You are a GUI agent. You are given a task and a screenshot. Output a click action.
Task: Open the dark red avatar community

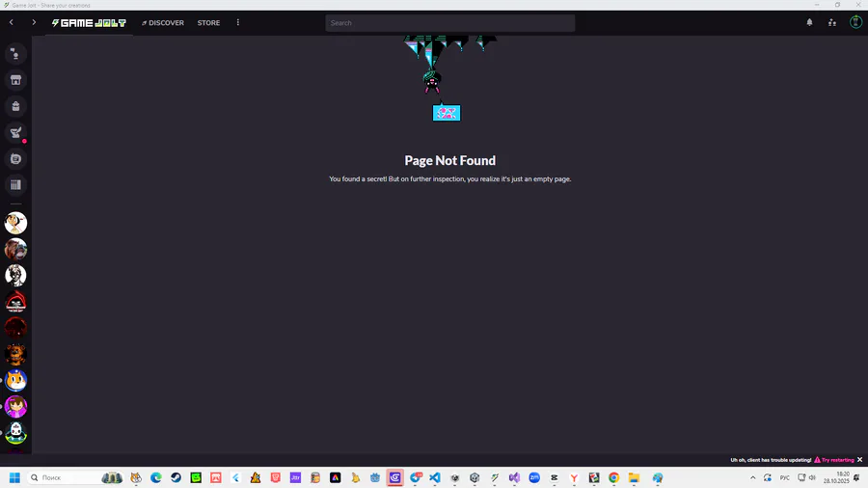15,328
